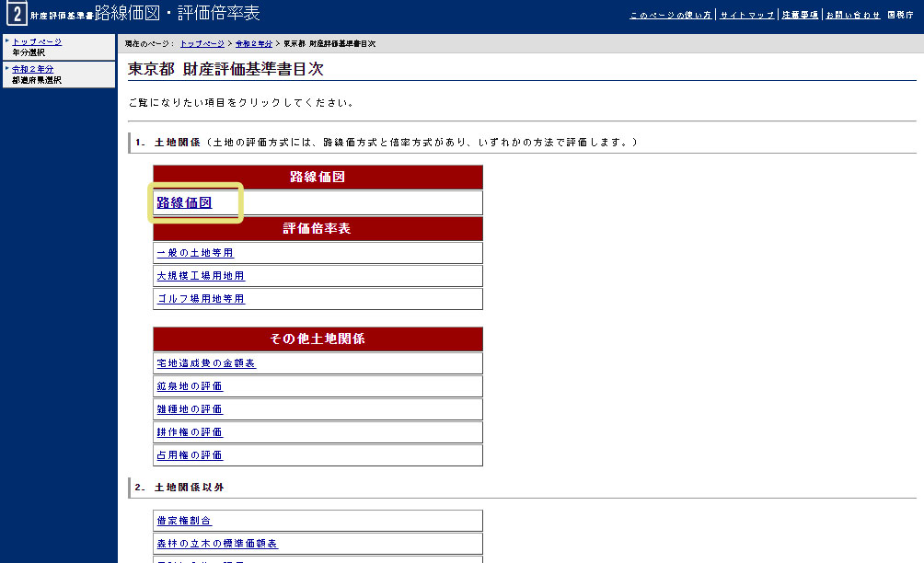Select 令和２年分 in left sidebar
Viewport: 924px width, 563px height.
point(33,69)
